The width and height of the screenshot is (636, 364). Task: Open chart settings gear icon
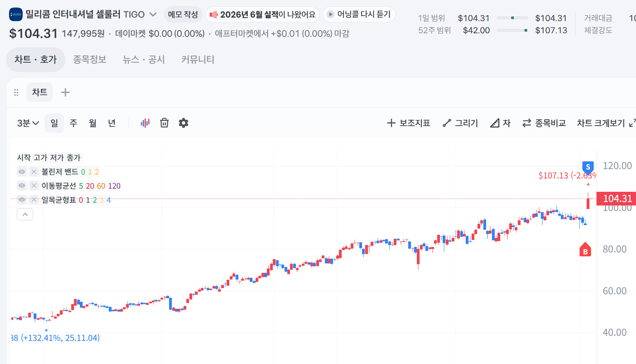[x=184, y=123]
